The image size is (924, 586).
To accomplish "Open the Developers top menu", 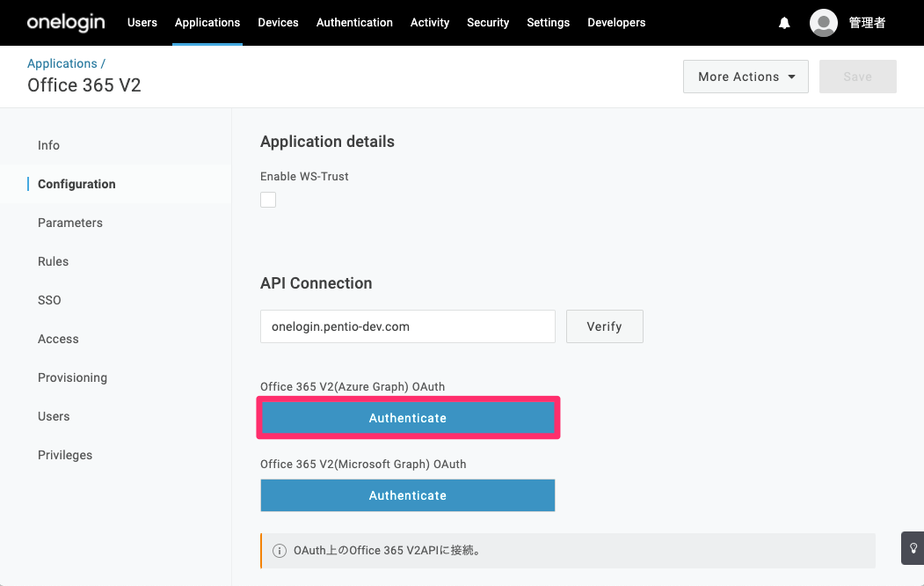I will [x=616, y=22].
